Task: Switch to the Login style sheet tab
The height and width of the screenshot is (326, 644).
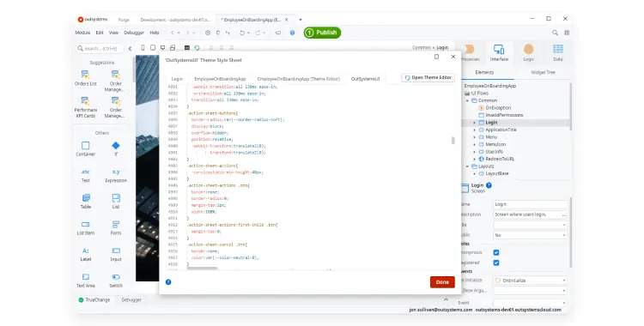Action: point(177,79)
